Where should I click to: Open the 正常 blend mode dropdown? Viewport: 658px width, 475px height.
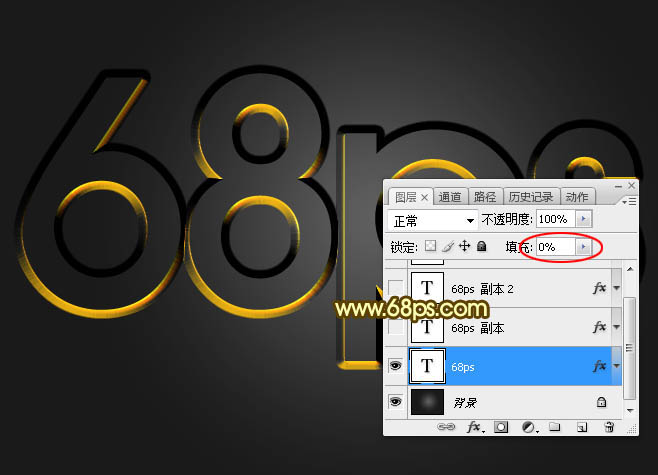tap(433, 220)
